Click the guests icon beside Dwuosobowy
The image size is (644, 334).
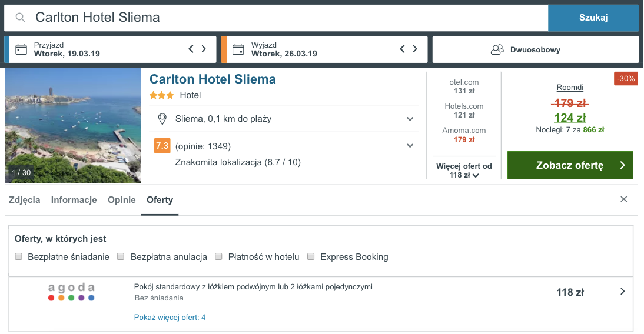497,49
